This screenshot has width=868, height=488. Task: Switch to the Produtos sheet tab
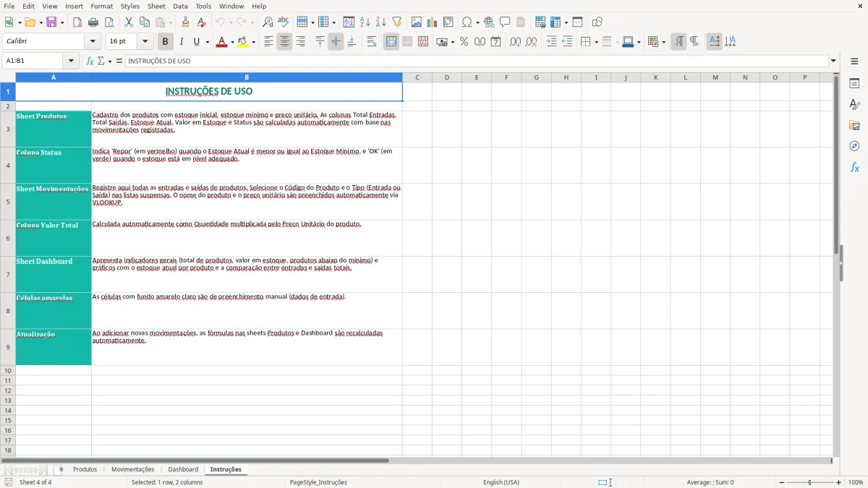(85, 469)
